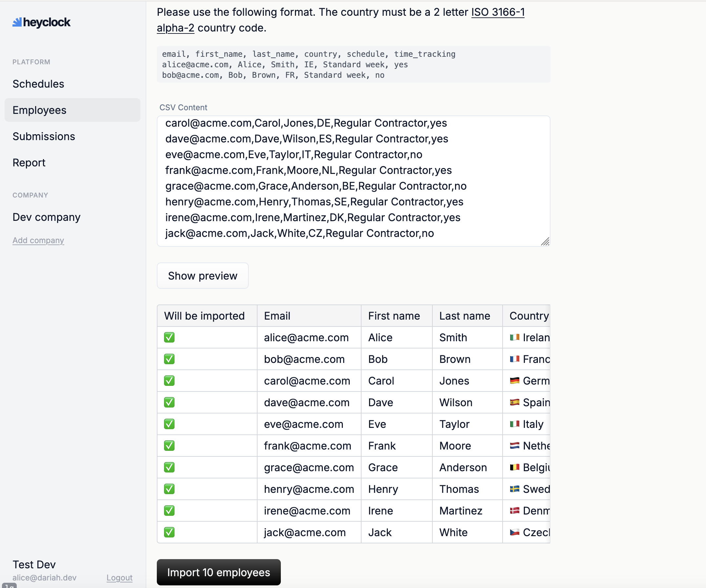Click the CSV textarea resize handle
This screenshot has height=588, width=706.
[x=545, y=242]
